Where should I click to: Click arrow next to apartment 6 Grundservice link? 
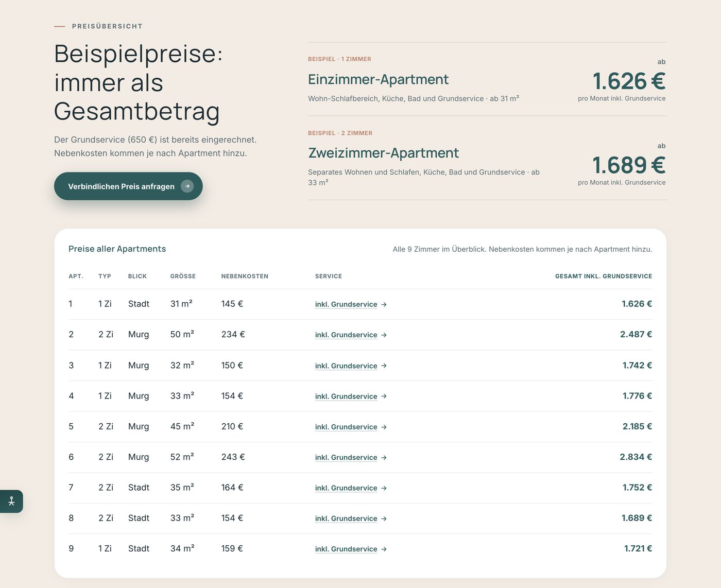point(384,458)
